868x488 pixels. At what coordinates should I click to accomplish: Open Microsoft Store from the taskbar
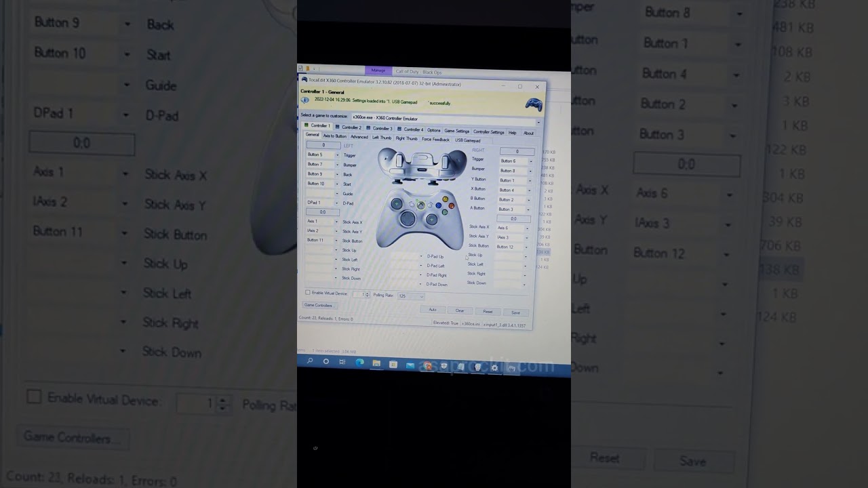pos(393,365)
